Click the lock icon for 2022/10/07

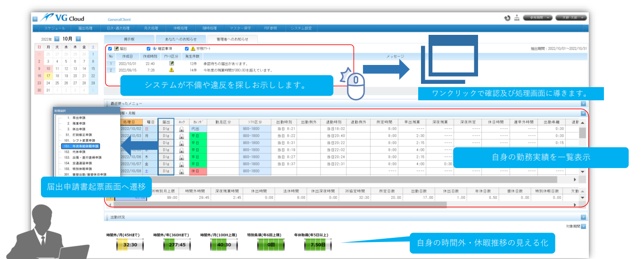click(181, 164)
